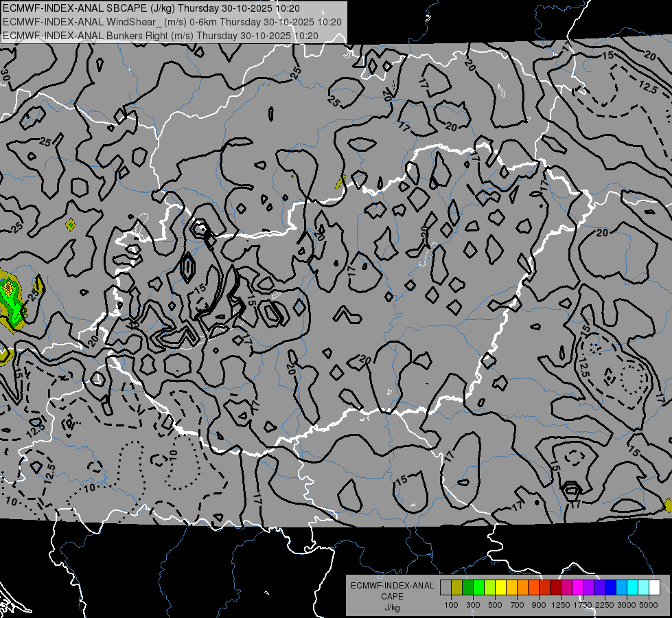Click legend value 3000

627,605
